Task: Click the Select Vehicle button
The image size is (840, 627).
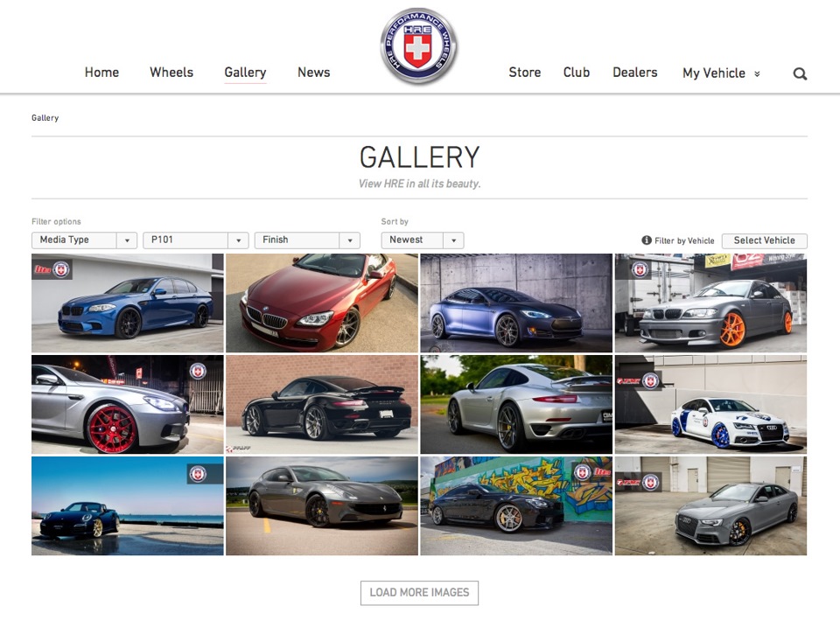Action: (765, 240)
